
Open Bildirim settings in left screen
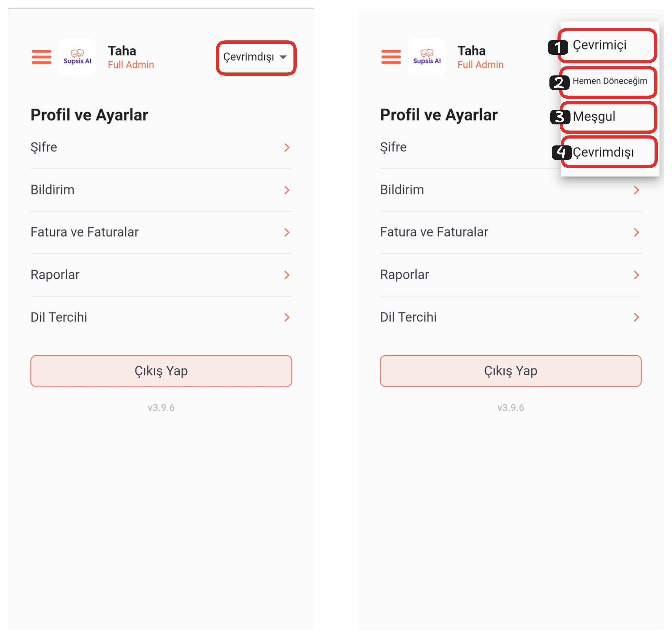pos(161,190)
